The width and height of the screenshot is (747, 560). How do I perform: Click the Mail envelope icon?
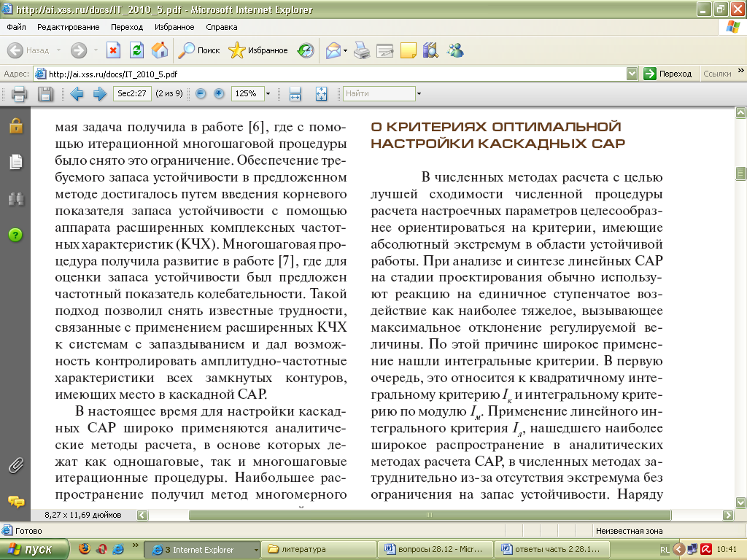pyautogui.click(x=333, y=50)
